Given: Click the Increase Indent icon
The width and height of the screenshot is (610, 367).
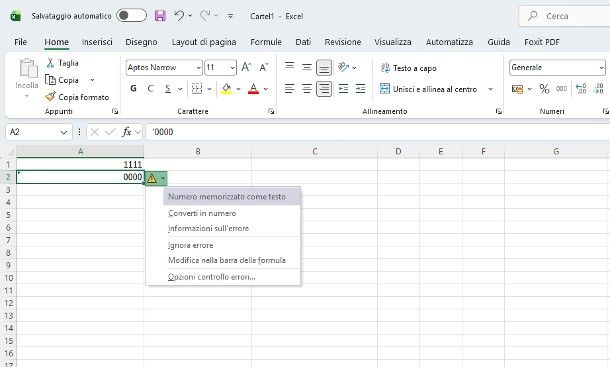Looking at the screenshot, I should coord(361,89).
